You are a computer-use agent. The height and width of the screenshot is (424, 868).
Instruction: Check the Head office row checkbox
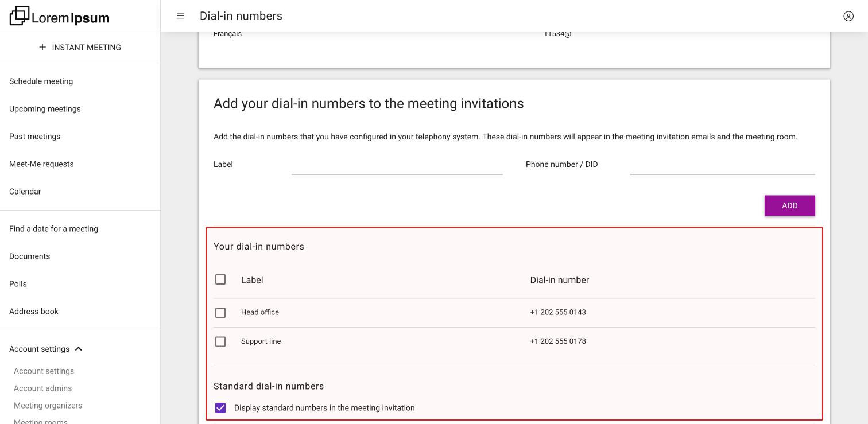point(220,313)
